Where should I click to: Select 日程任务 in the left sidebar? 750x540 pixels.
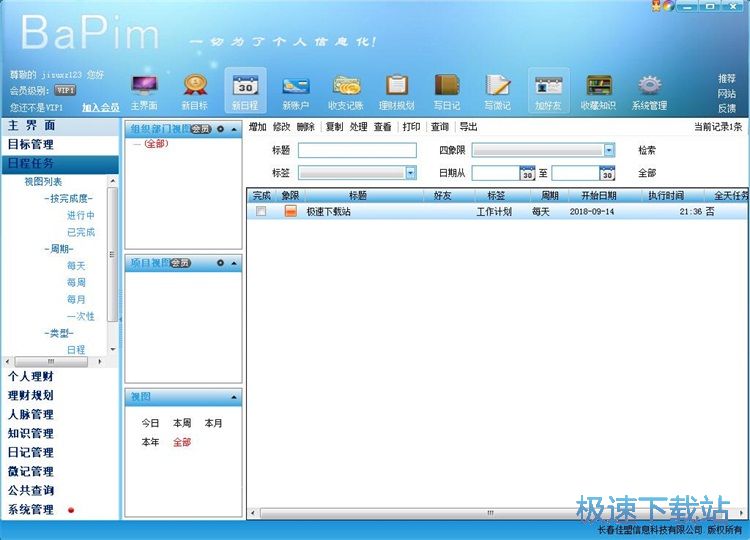coord(61,164)
